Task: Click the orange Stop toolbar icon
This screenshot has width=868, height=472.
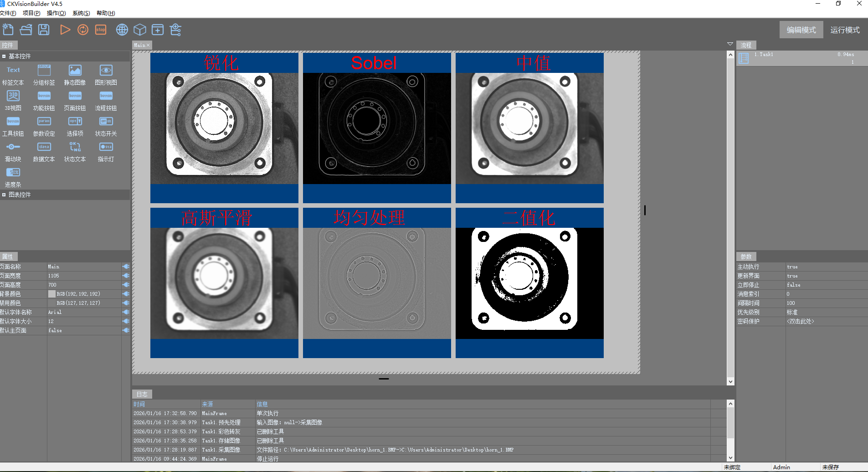Action: [x=101, y=30]
